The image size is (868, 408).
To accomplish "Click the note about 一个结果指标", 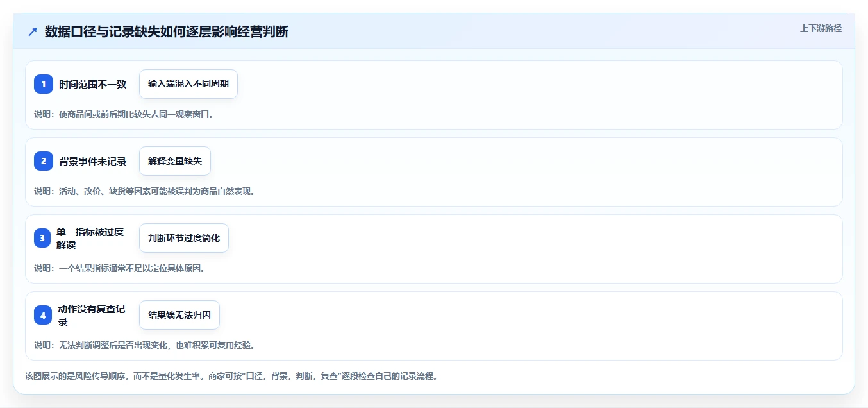I will pos(120,268).
